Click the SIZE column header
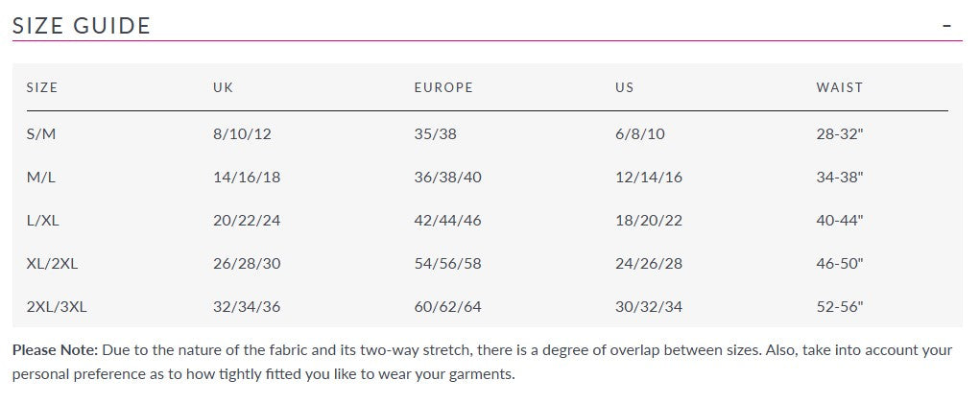Image resolution: width=980 pixels, height=404 pixels. tap(42, 87)
